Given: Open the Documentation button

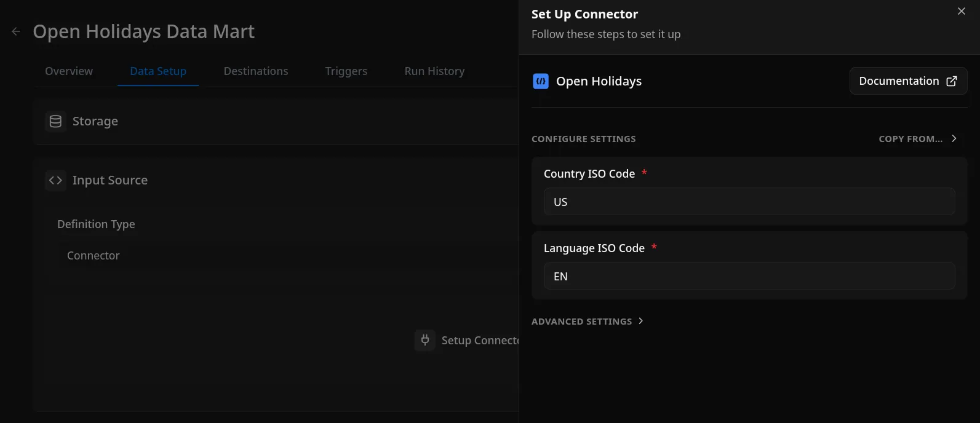Looking at the screenshot, I should tap(908, 81).
